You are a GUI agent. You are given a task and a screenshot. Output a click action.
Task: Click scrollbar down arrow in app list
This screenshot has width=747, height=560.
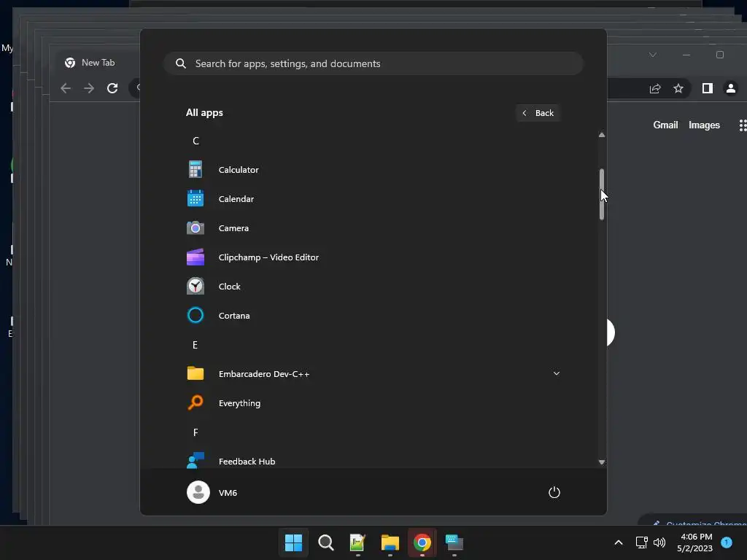tap(602, 462)
